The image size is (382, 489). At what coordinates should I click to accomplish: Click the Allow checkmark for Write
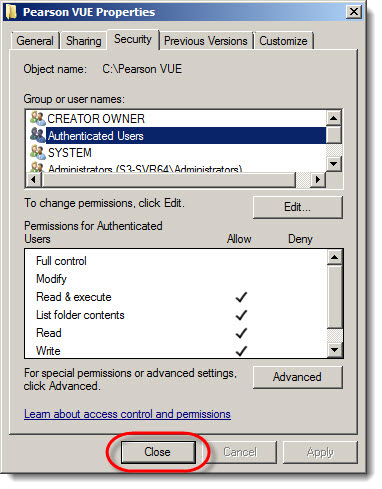[x=241, y=351]
